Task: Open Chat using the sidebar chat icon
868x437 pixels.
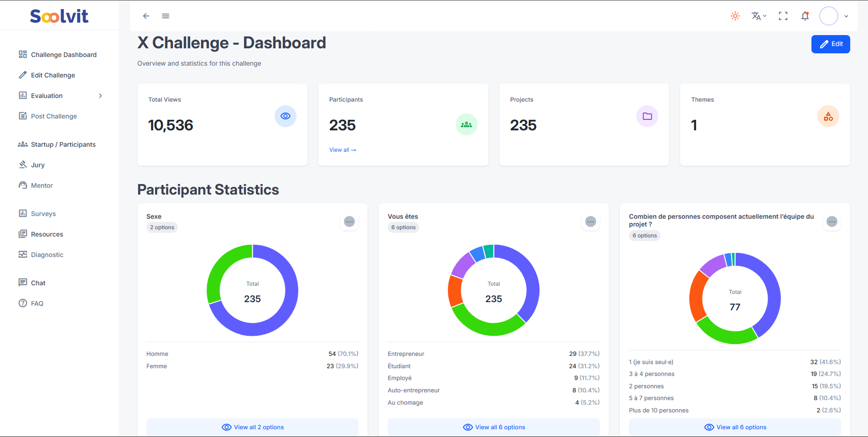Action: pyautogui.click(x=23, y=283)
